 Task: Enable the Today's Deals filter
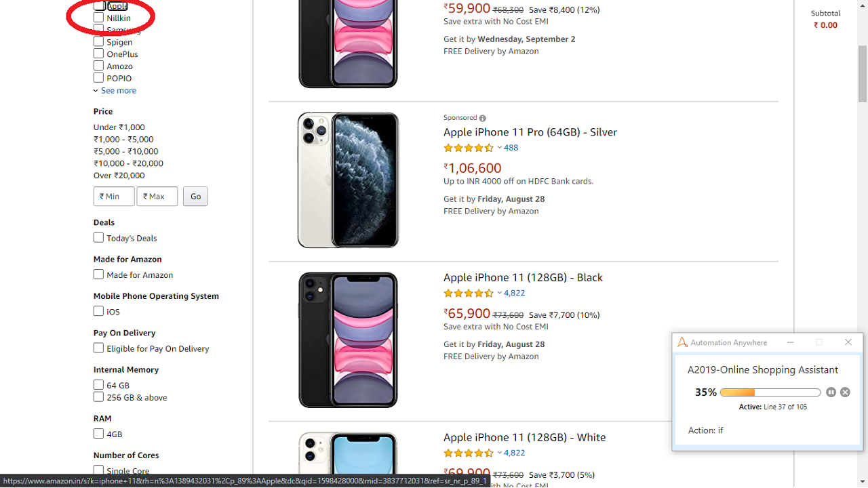(x=99, y=238)
